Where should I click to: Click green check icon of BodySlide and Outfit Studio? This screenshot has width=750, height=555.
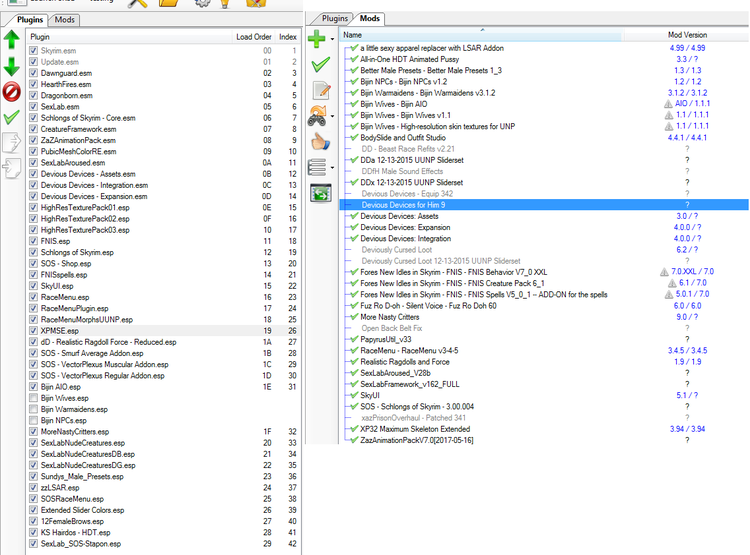tap(354, 137)
